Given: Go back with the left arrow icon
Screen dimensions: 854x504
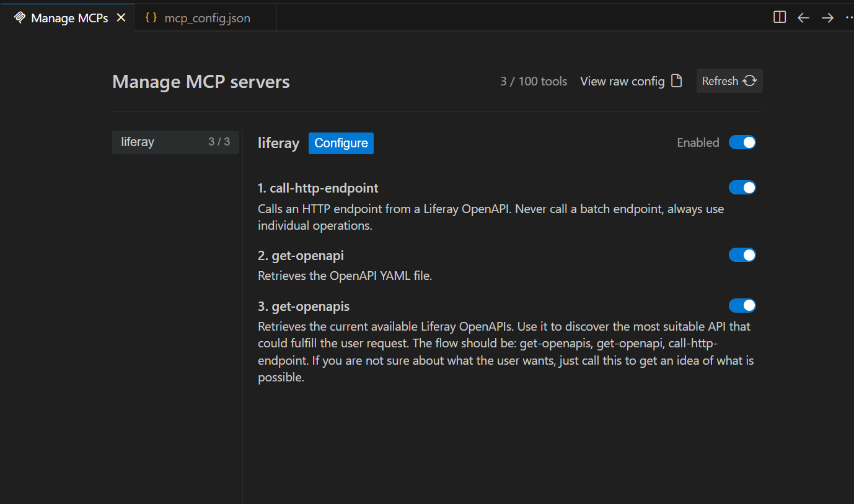Looking at the screenshot, I should click(x=803, y=18).
